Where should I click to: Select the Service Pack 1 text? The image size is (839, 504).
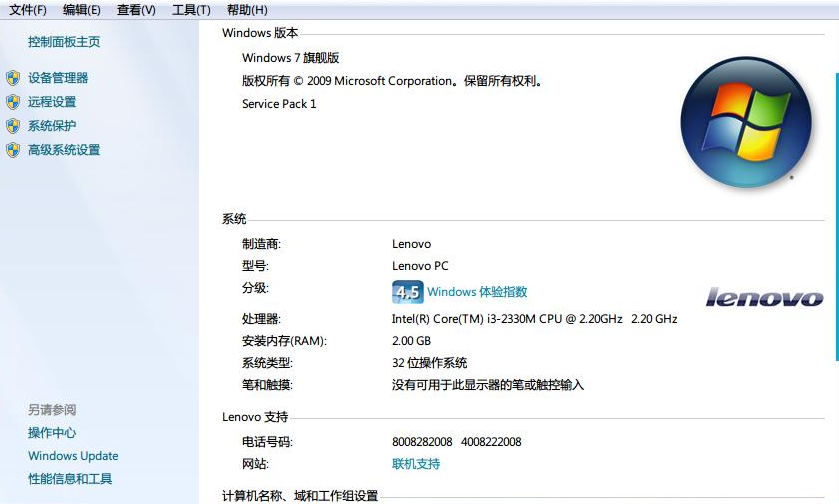[279, 104]
